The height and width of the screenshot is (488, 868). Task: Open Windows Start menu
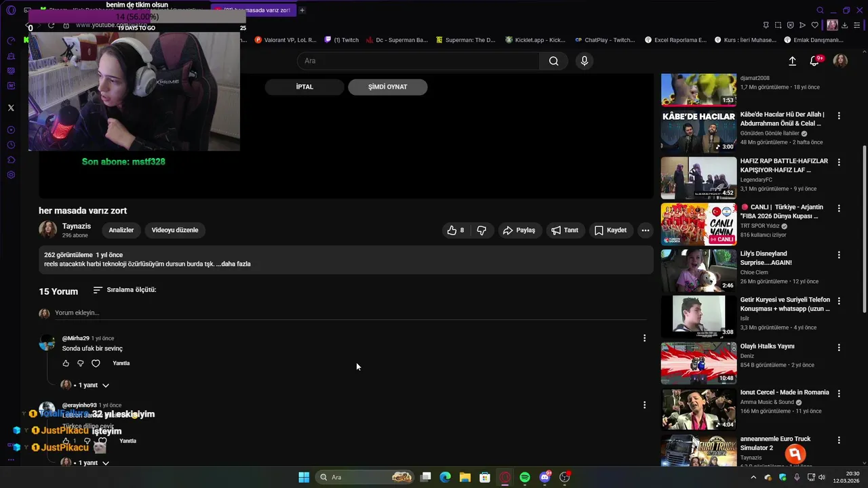[304, 477]
